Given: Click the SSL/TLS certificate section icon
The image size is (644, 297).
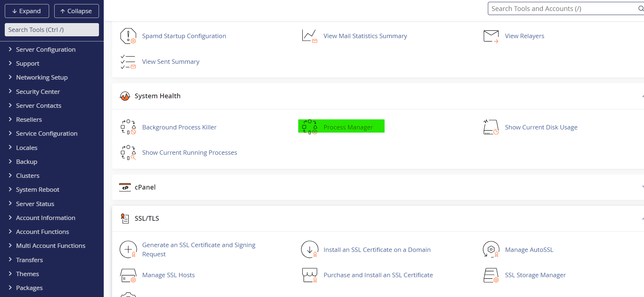Looking at the screenshot, I should click(x=125, y=219).
